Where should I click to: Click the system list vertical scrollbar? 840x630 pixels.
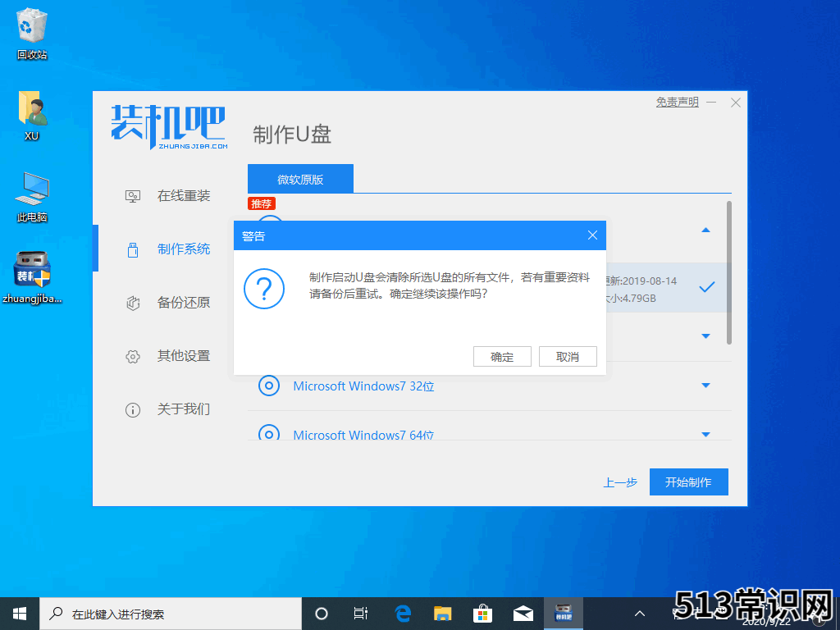point(729,272)
